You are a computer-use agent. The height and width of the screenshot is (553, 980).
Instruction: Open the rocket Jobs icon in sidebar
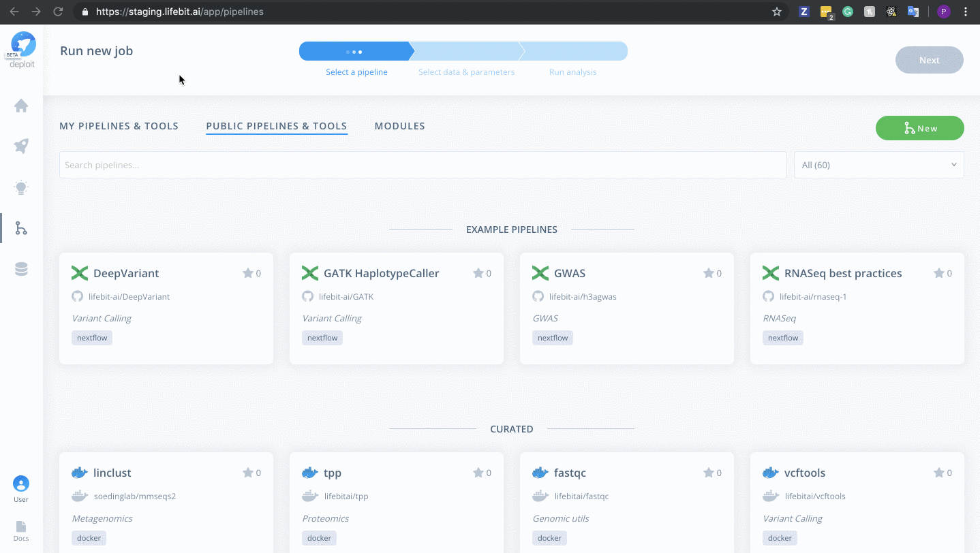tap(21, 146)
